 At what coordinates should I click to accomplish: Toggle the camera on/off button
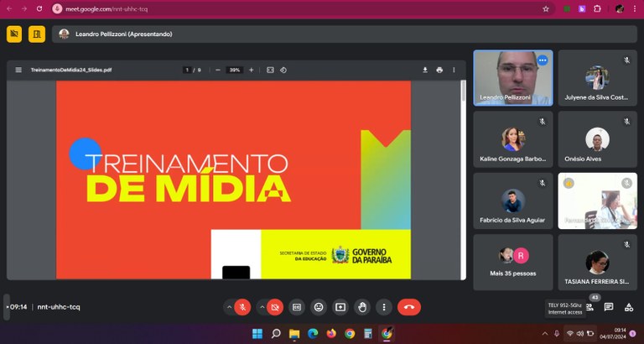click(275, 307)
